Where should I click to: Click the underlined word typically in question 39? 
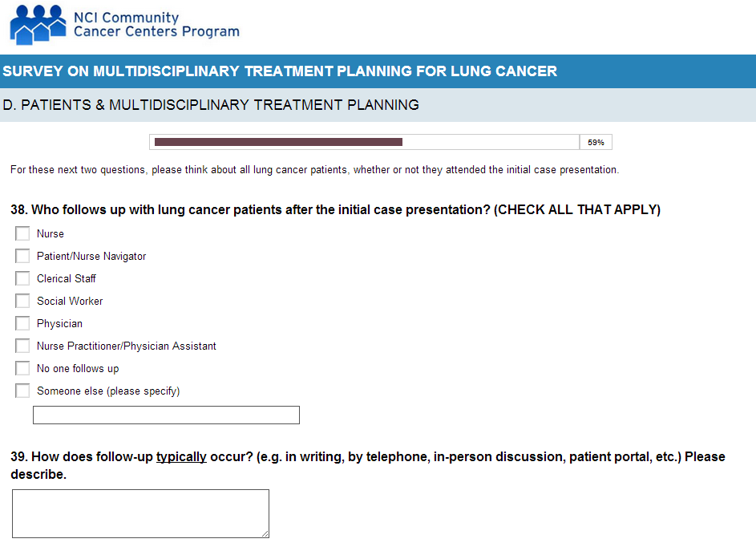[x=181, y=457]
